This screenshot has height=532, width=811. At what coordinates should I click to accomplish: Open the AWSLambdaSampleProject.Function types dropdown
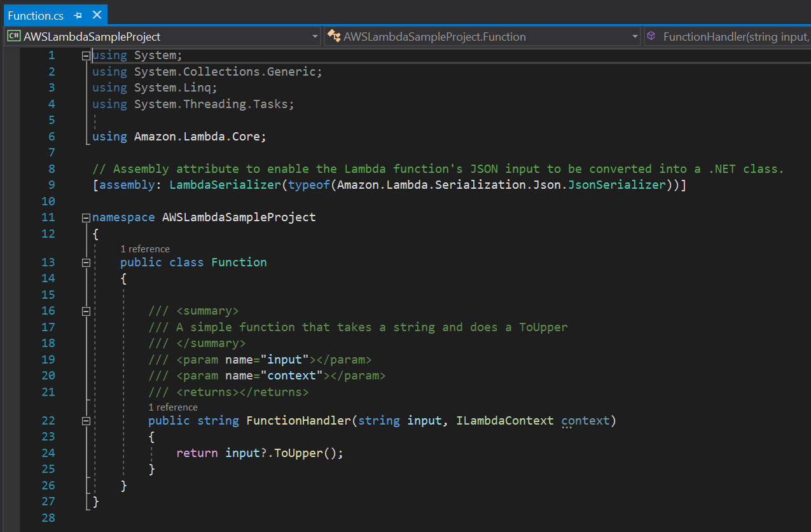(634, 37)
